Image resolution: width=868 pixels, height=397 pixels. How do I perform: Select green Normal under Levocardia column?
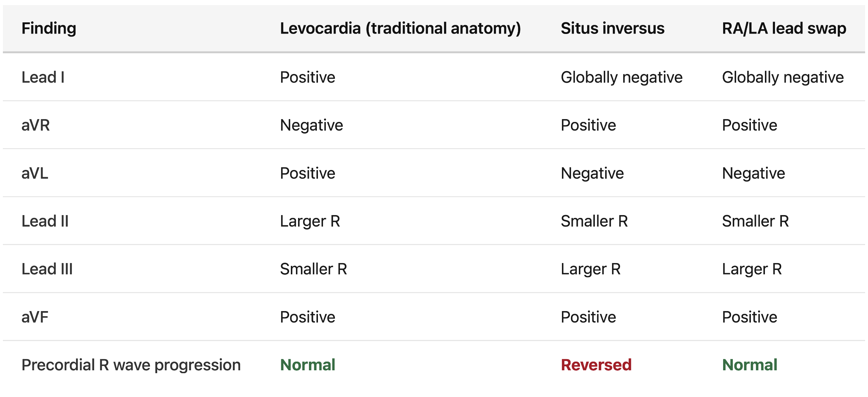[x=307, y=365]
